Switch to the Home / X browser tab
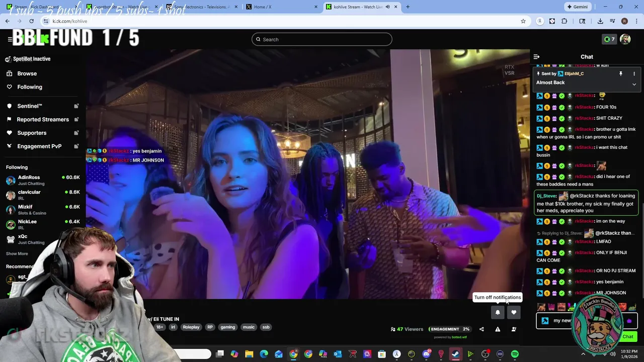Viewport: 644px width, 362px height. pos(282,7)
